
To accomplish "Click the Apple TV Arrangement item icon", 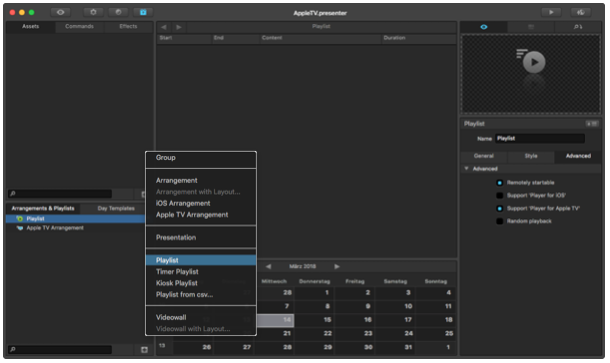I will 19,228.
